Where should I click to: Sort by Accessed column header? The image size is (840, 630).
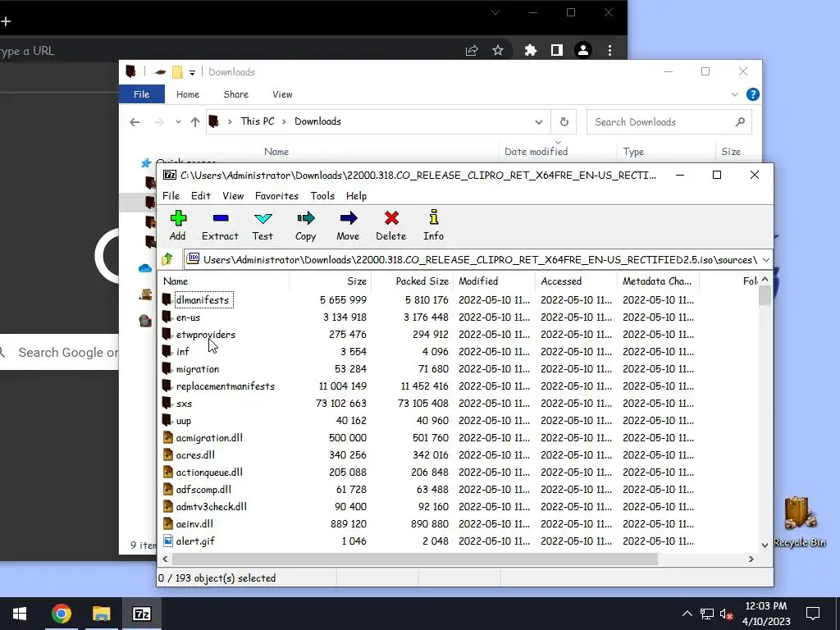point(576,281)
